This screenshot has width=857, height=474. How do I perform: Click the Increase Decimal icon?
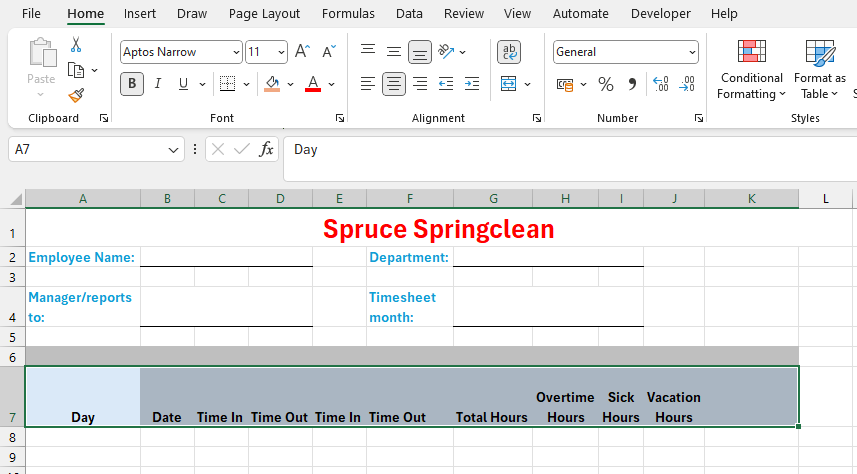(660, 84)
